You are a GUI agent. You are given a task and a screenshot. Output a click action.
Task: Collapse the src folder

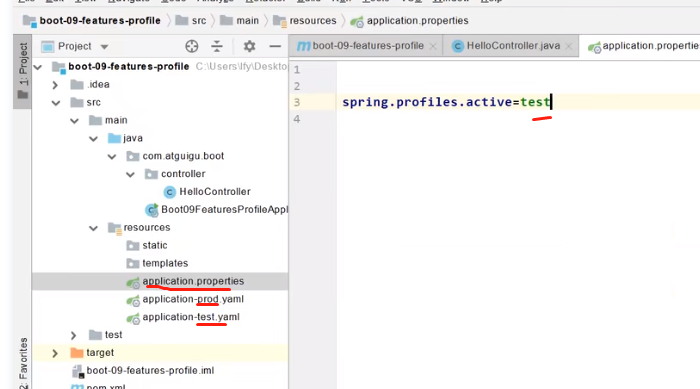pyautogui.click(x=56, y=103)
